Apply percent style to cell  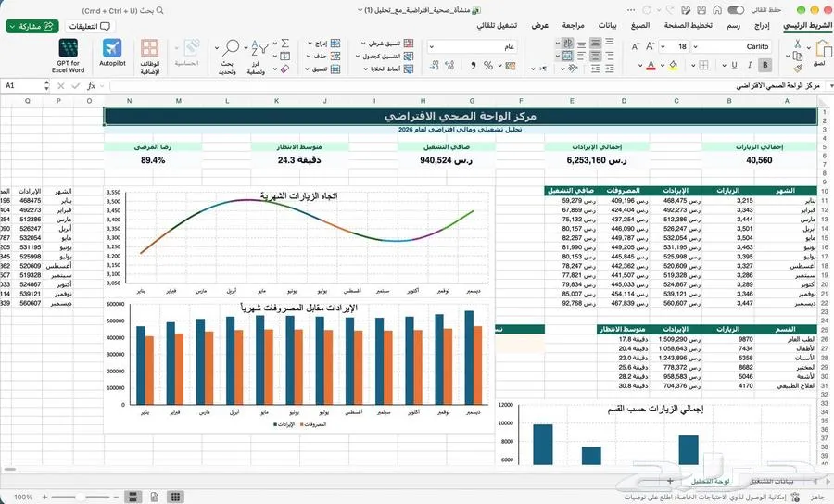(x=488, y=66)
